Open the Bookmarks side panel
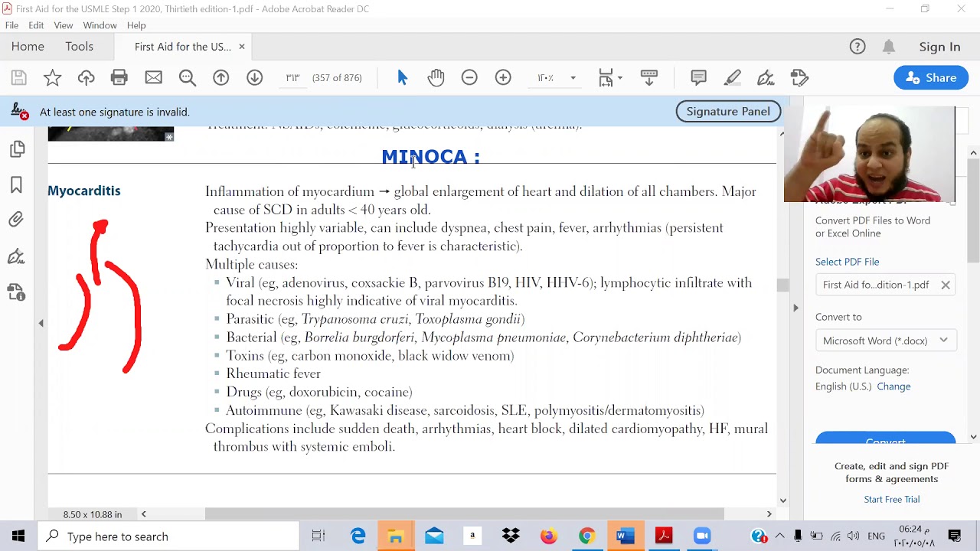 (17, 184)
